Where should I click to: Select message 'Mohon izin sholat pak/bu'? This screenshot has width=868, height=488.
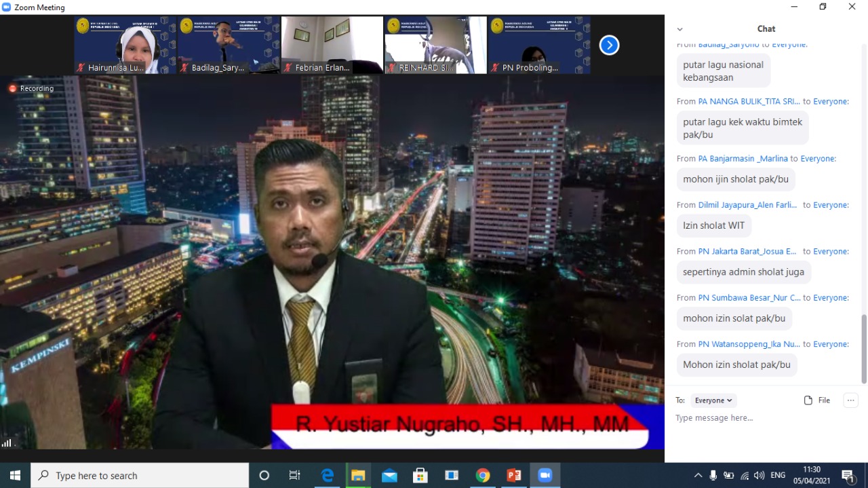point(736,364)
